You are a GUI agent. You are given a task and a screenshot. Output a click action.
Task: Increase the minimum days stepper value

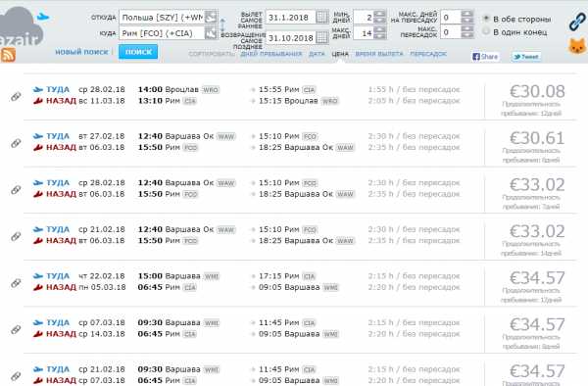click(380, 14)
